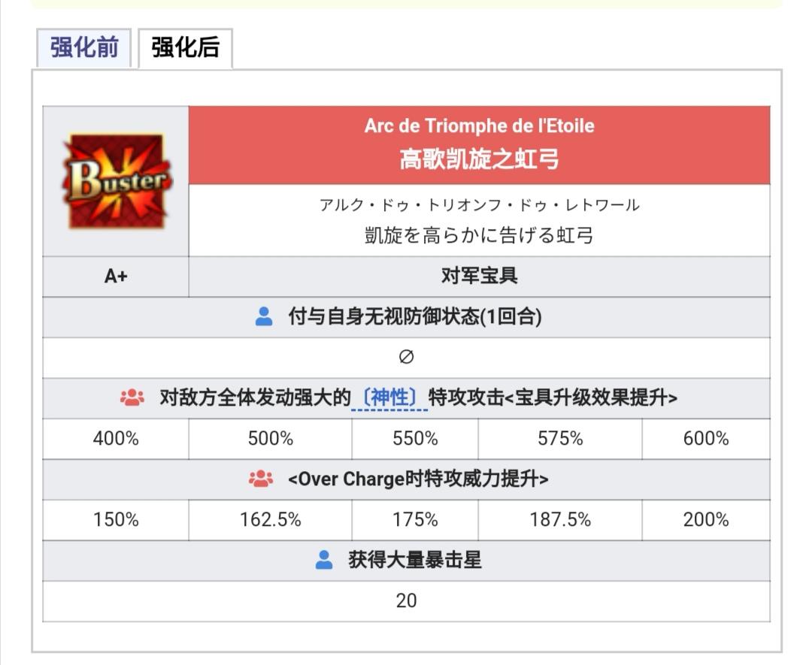Click the 20 critical stars value
Viewport: 812px width, 665px height.
click(407, 601)
